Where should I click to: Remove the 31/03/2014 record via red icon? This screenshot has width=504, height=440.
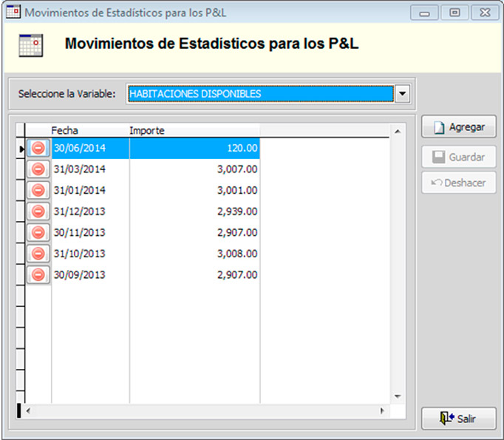(38, 169)
